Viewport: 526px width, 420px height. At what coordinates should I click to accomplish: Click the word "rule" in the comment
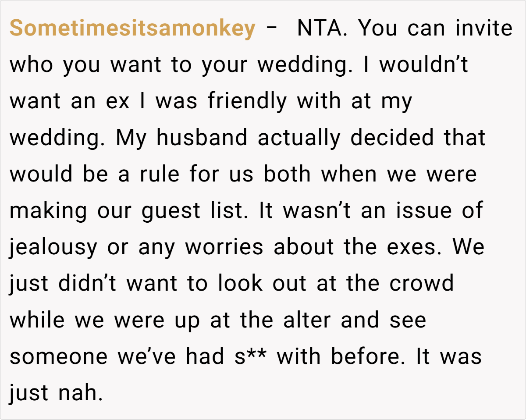point(160,174)
